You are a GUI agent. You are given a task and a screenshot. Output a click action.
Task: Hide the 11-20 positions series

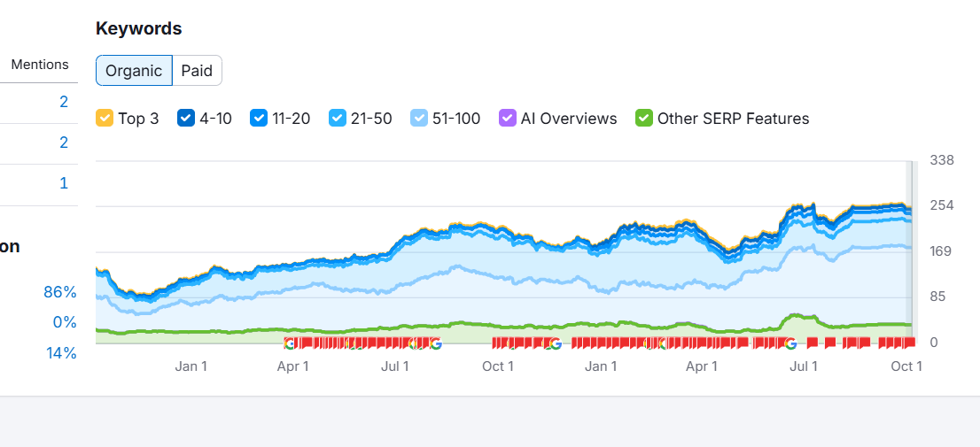pos(259,119)
